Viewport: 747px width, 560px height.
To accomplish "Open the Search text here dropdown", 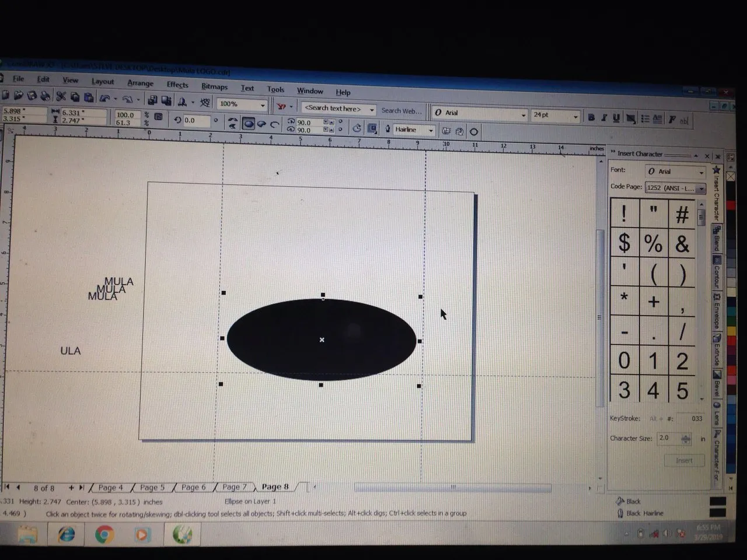I will pos(371,110).
